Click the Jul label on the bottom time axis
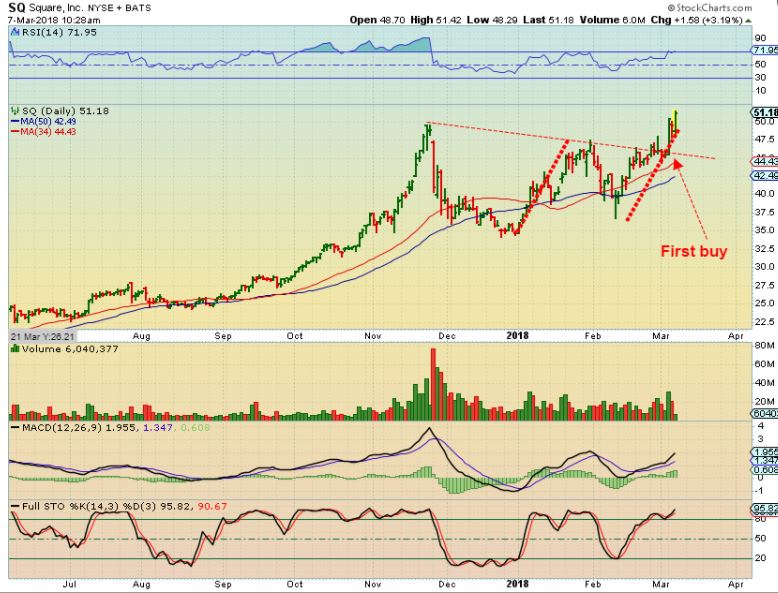The image size is (778, 593). pos(69,584)
